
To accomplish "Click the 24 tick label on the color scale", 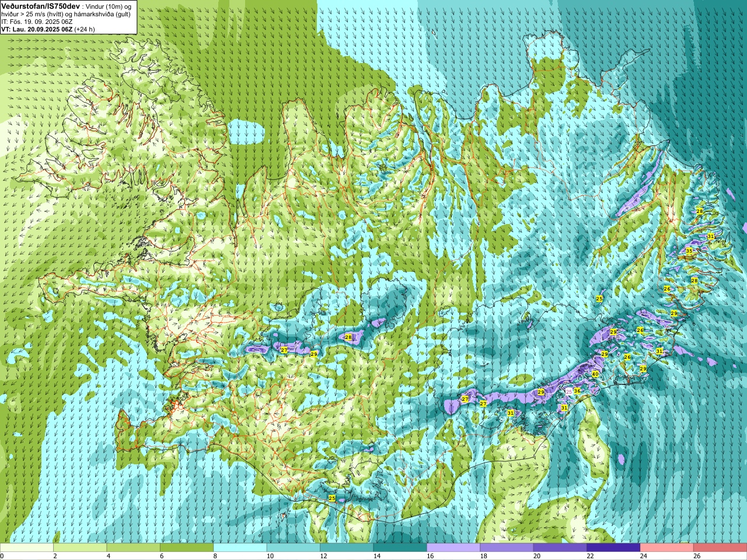I will (643, 556).
